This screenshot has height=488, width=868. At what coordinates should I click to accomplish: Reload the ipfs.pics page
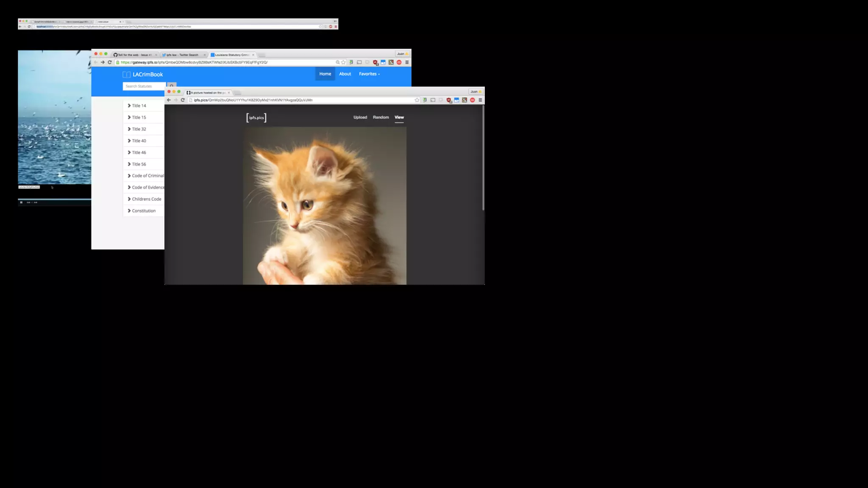point(183,100)
